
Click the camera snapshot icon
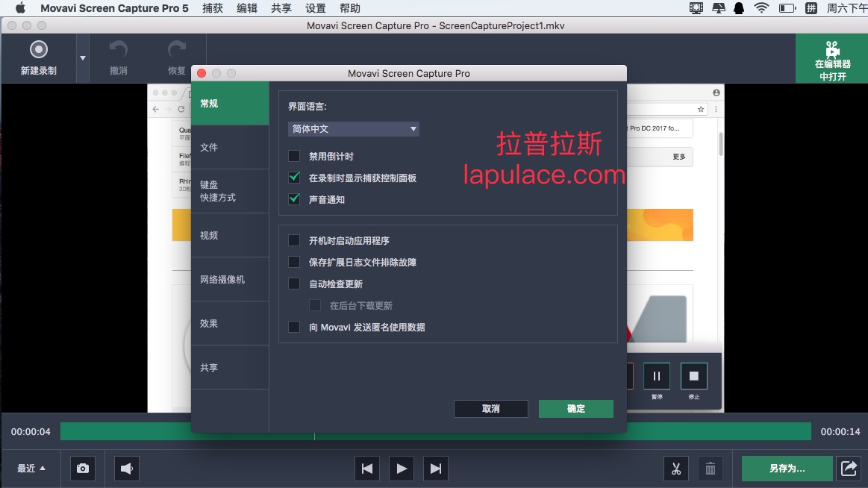pos(83,469)
